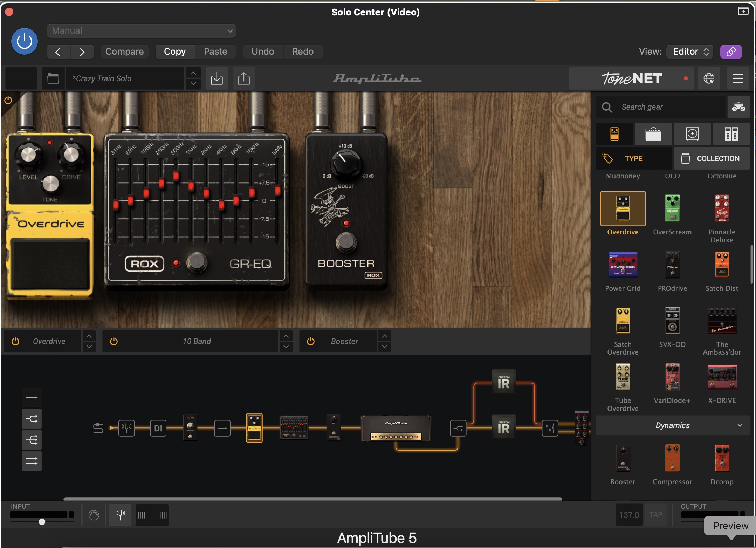
Task: Select the cabinet speaker category icon
Action: 692,134
